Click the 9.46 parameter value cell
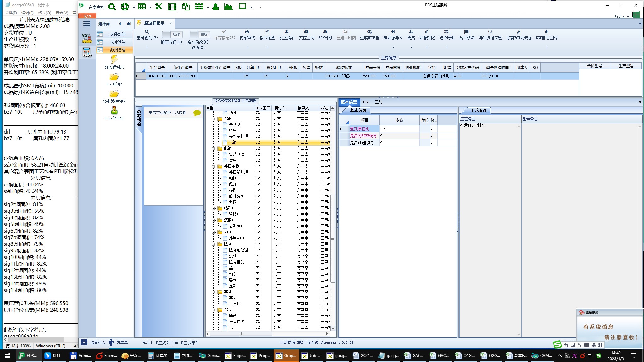This screenshot has width=644, height=362. point(399,129)
